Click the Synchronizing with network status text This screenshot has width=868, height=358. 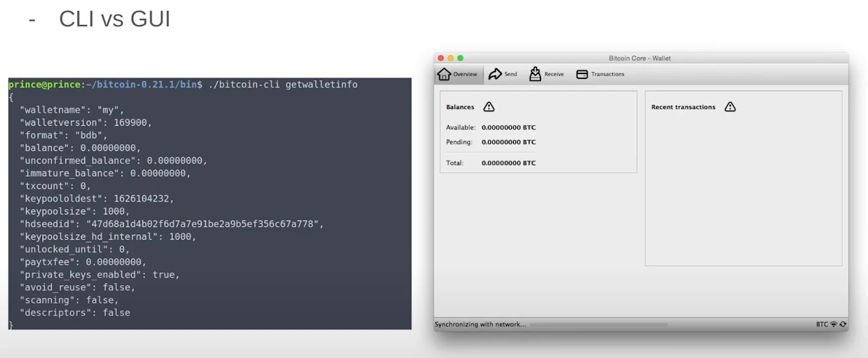480,324
